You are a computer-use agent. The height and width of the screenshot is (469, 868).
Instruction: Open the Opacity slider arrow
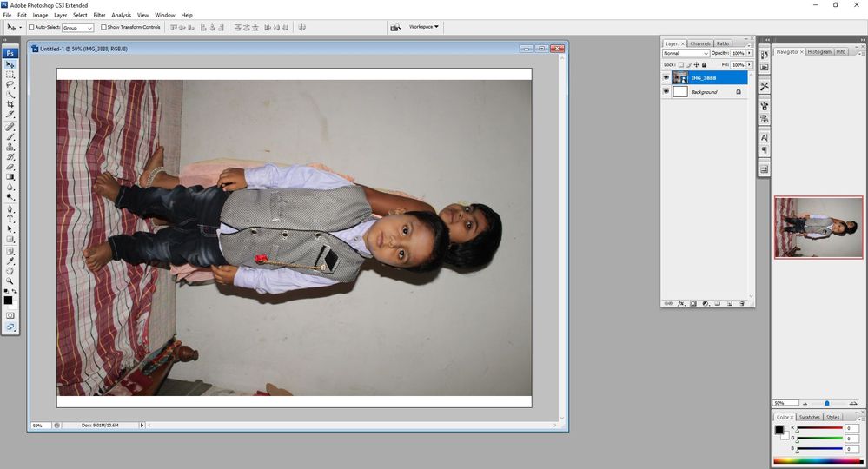point(750,53)
